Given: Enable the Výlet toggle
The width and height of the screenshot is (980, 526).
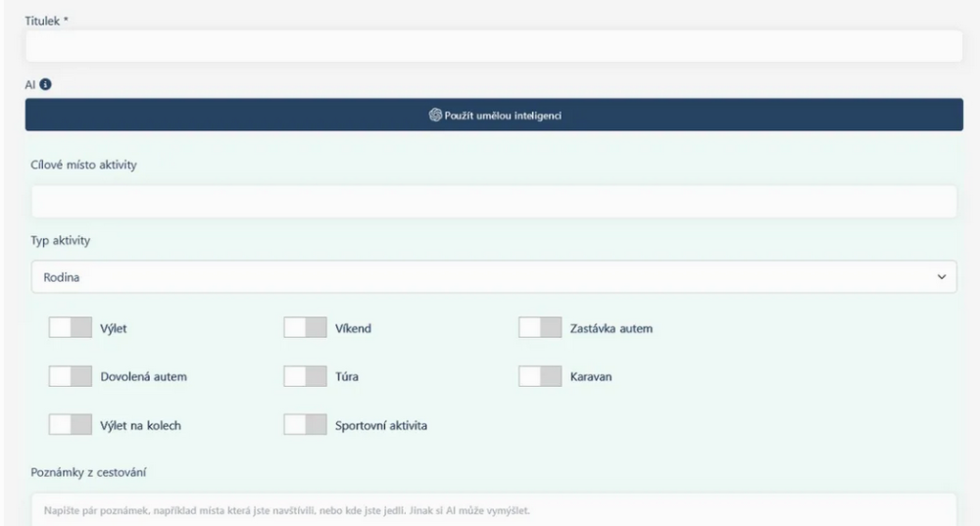Looking at the screenshot, I should (76, 328).
